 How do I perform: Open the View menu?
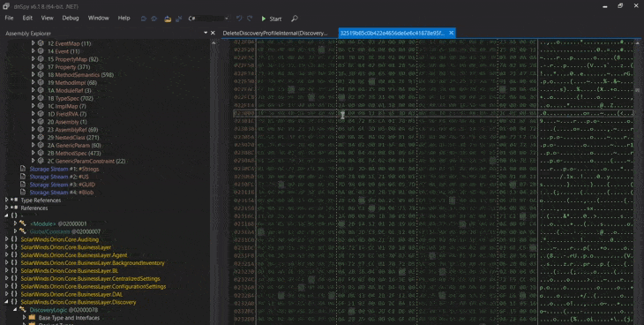pos(48,18)
